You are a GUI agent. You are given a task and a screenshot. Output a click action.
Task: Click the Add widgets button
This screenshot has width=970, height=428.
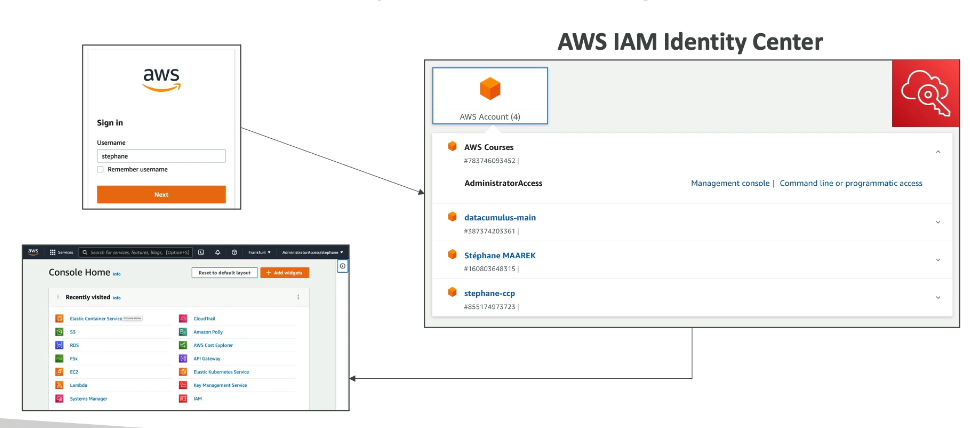click(x=285, y=273)
